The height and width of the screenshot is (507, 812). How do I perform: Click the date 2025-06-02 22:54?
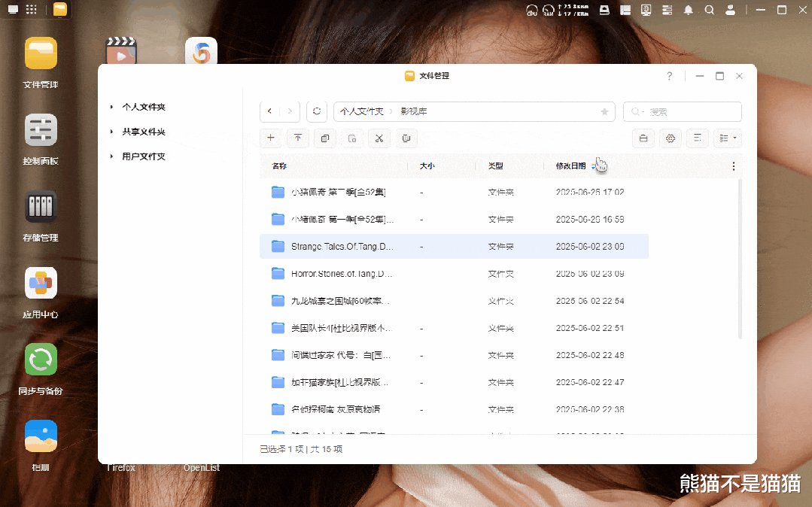tap(590, 301)
